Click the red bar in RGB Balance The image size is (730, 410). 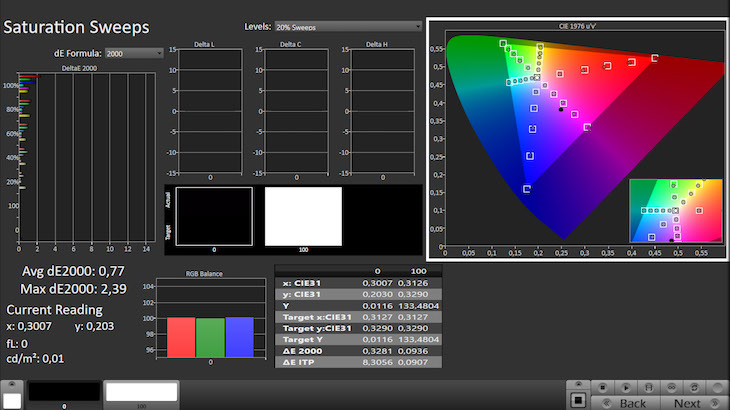pos(181,337)
